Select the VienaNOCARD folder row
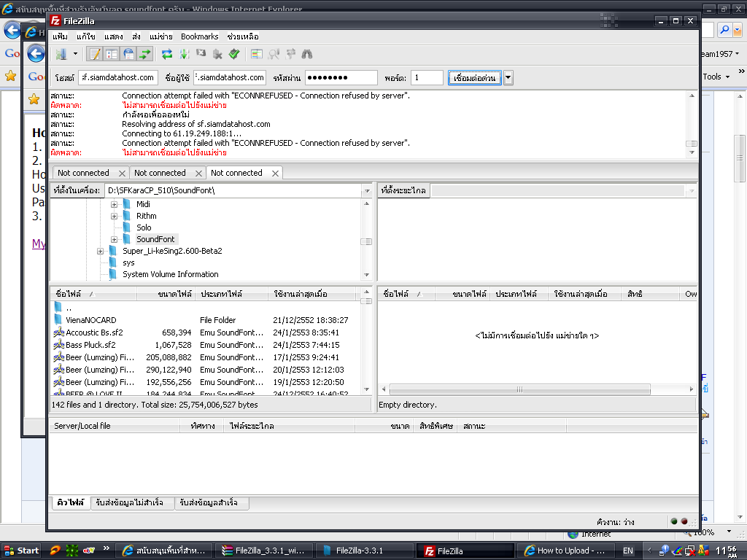 point(205,320)
